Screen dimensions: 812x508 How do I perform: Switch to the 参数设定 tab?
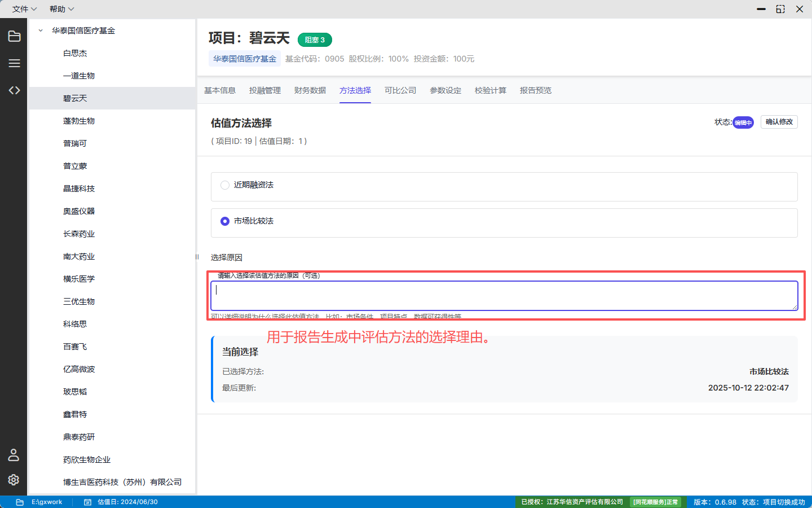tap(445, 90)
